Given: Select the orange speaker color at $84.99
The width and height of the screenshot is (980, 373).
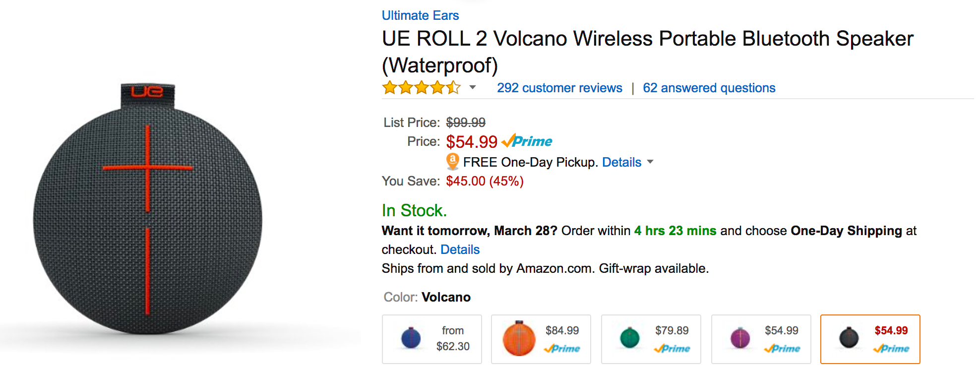Looking at the screenshot, I should coord(541,339).
